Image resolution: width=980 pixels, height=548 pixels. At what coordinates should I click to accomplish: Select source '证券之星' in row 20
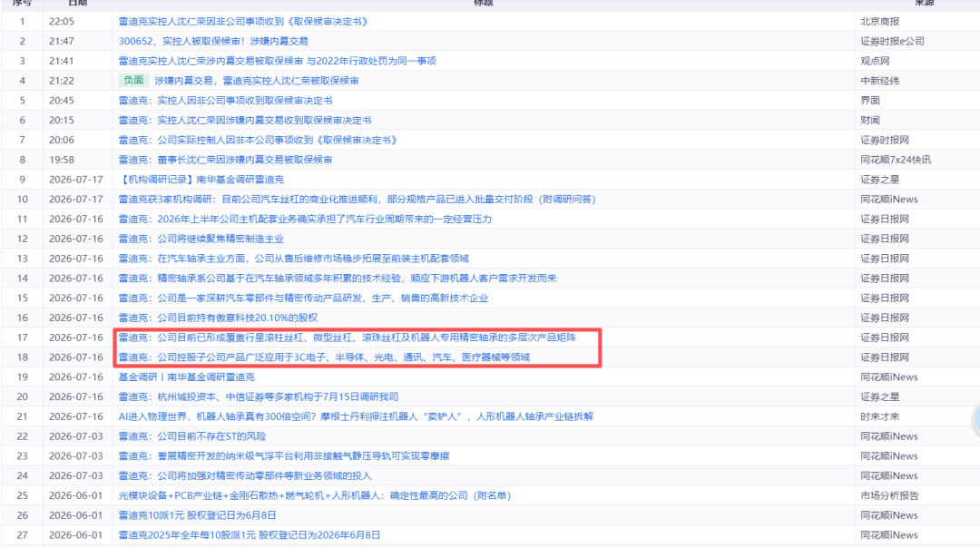pos(880,396)
